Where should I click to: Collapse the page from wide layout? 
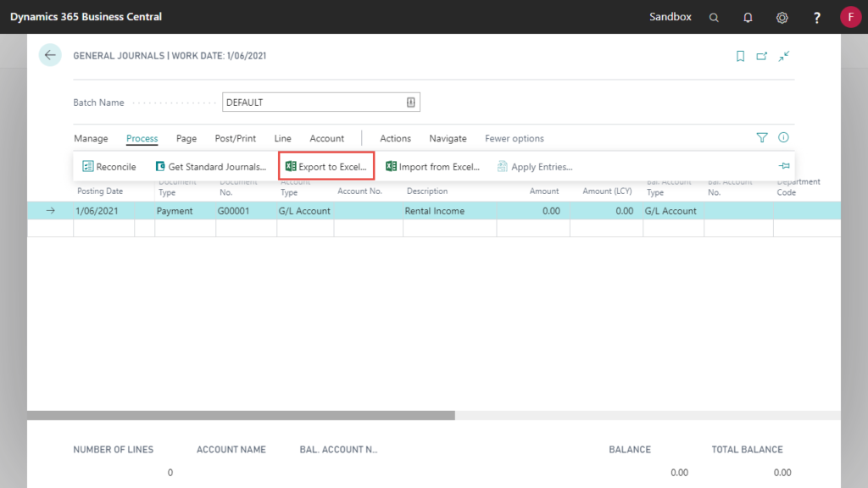click(x=783, y=55)
